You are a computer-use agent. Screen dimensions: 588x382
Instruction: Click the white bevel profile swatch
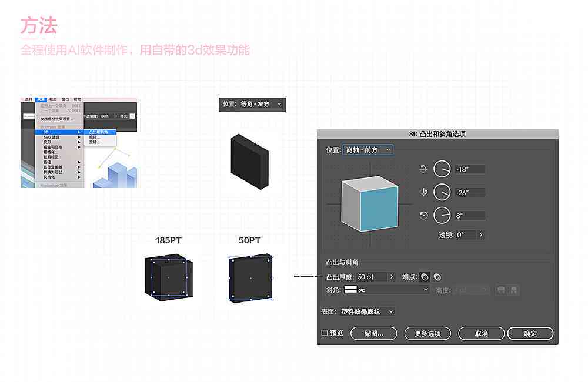350,289
